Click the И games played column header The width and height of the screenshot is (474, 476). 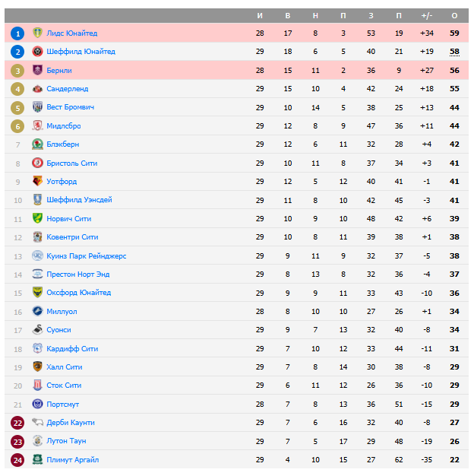click(260, 15)
